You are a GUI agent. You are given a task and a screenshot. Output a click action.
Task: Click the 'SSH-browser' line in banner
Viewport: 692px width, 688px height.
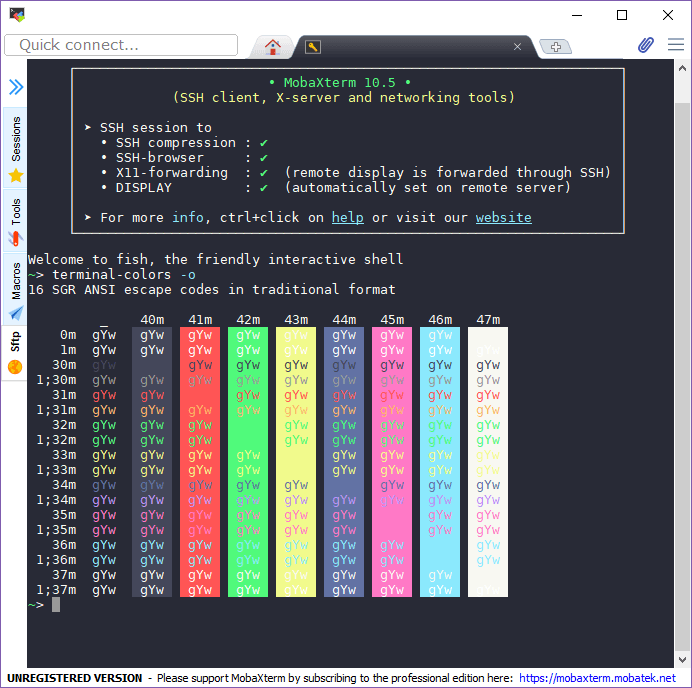pyautogui.click(x=184, y=158)
